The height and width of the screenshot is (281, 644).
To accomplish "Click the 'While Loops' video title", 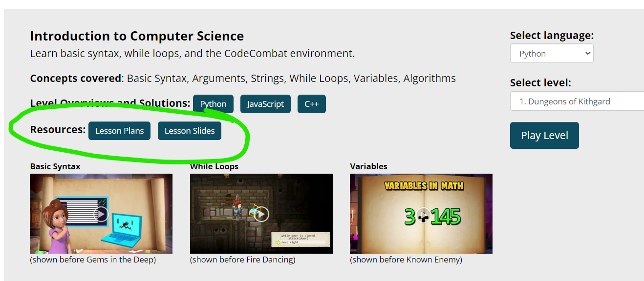I will (215, 166).
